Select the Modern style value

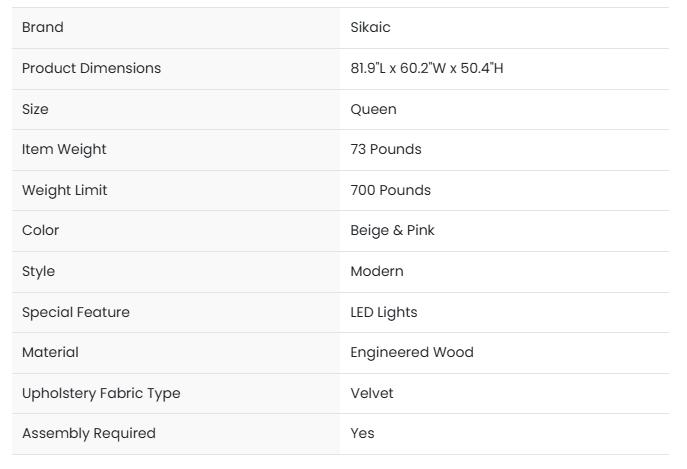pyautogui.click(x=377, y=272)
